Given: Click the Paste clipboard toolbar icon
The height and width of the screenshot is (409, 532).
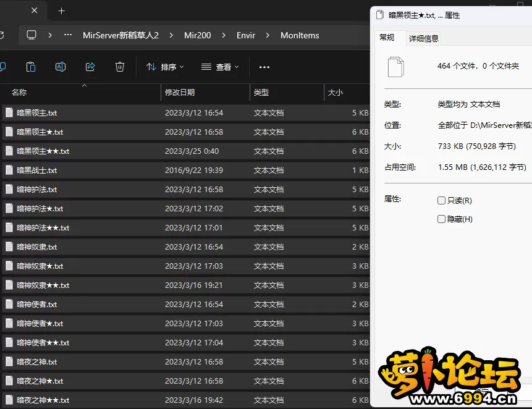Looking at the screenshot, I should [x=30, y=67].
